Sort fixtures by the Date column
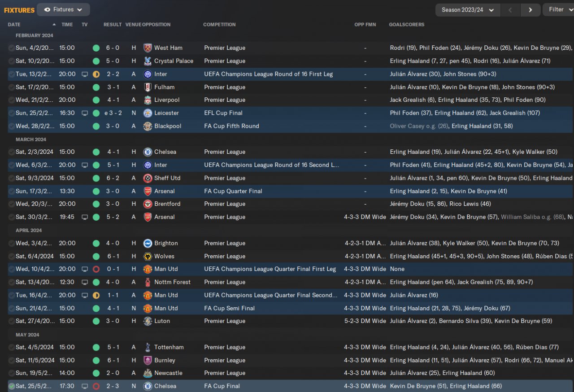 14,25
